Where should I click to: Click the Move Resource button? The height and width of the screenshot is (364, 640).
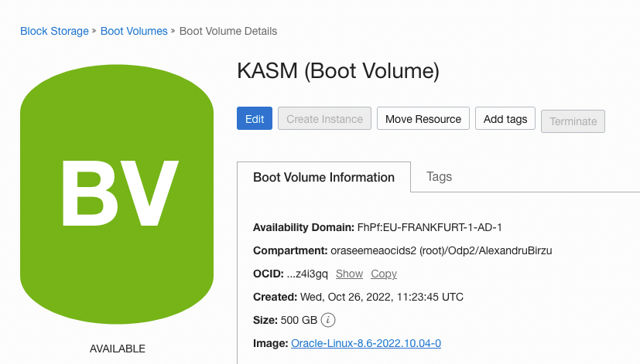coord(423,119)
